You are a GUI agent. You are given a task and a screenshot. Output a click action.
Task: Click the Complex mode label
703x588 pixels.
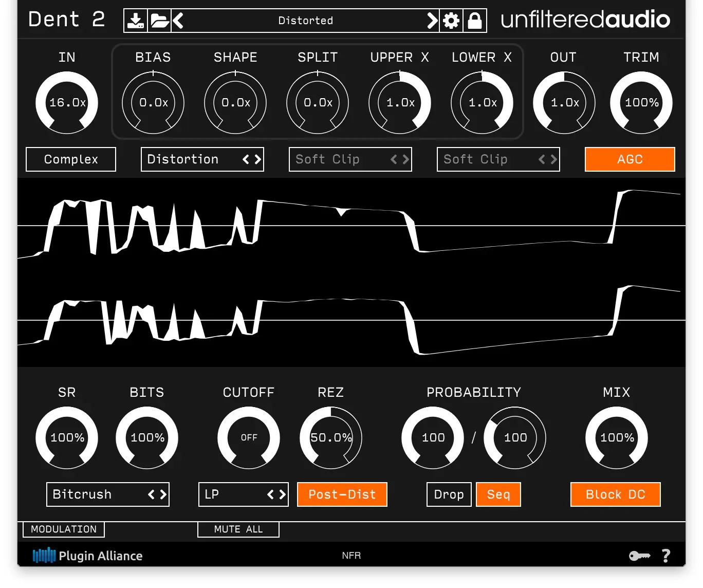(70, 159)
